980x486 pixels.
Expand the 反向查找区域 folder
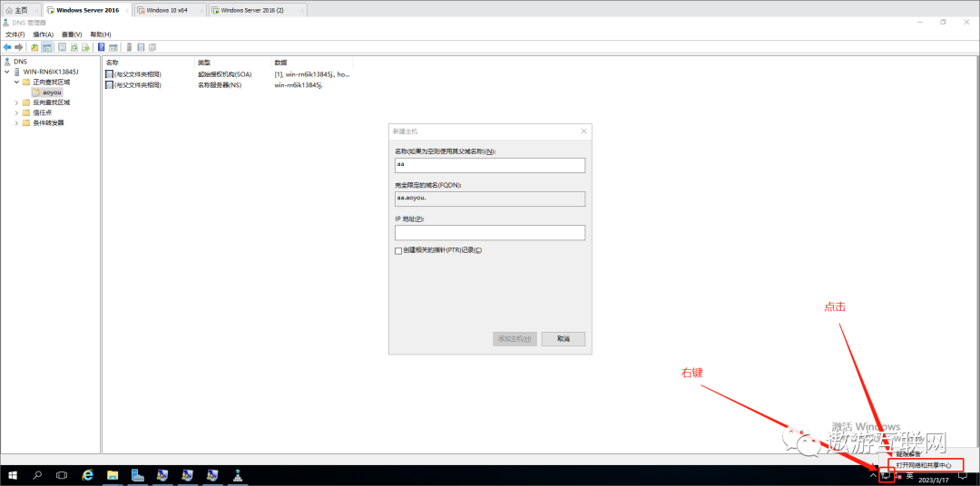pos(16,102)
